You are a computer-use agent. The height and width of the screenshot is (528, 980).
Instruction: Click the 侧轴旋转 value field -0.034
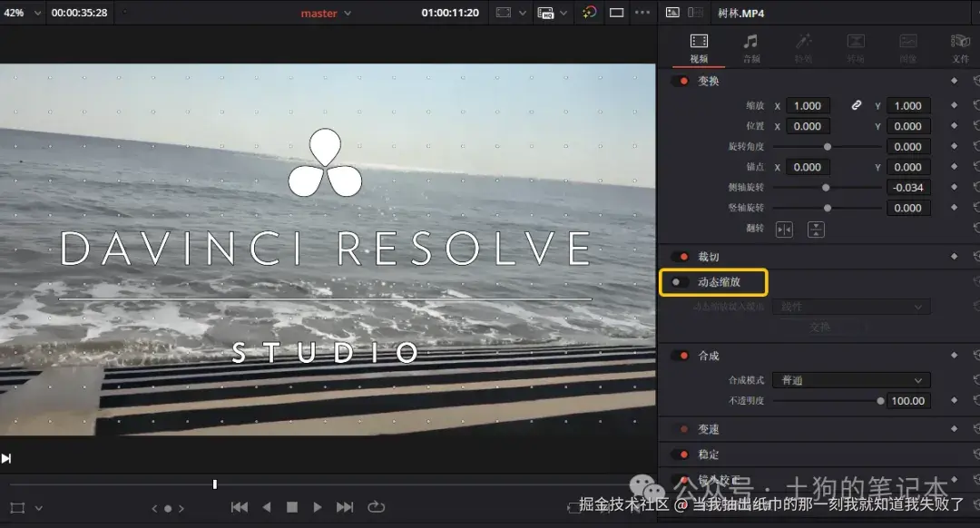(908, 188)
